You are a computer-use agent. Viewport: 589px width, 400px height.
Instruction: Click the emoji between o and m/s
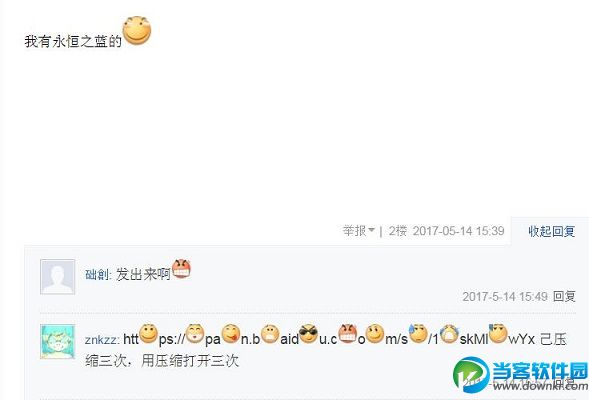coord(375,334)
